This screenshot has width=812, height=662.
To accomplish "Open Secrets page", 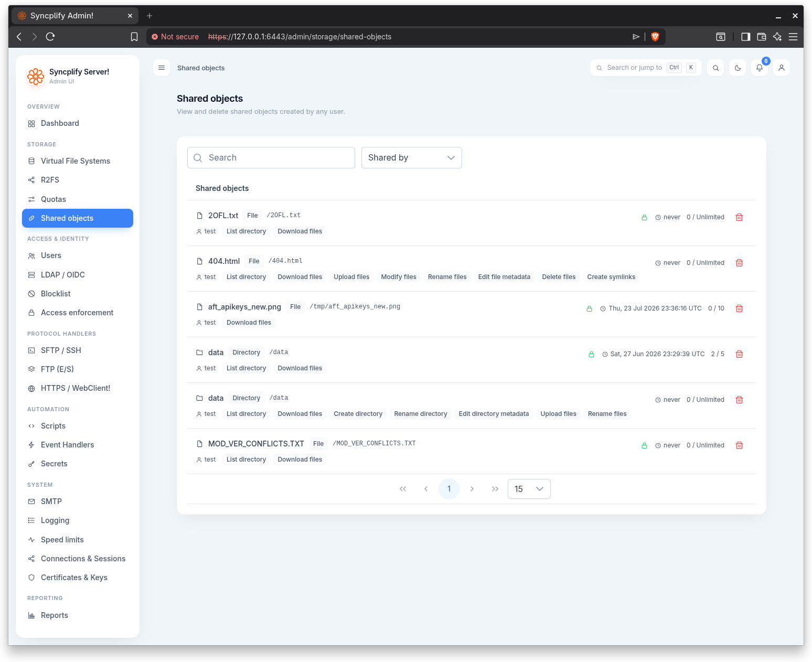I will [x=78, y=464].
